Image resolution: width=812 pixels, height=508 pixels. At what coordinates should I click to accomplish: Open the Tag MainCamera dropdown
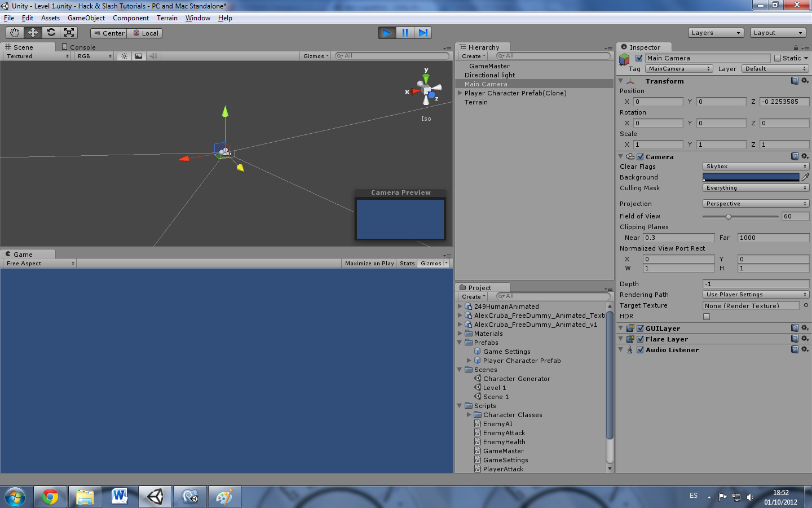[x=679, y=69]
